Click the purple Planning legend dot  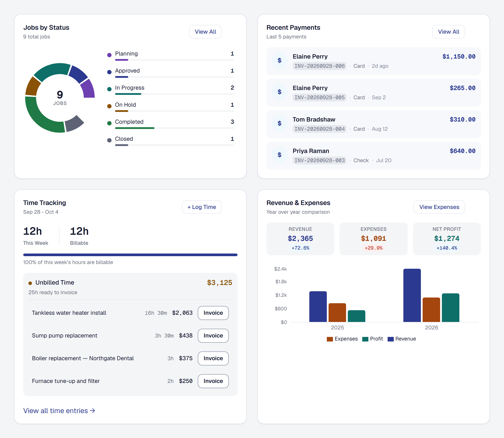pos(109,55)
